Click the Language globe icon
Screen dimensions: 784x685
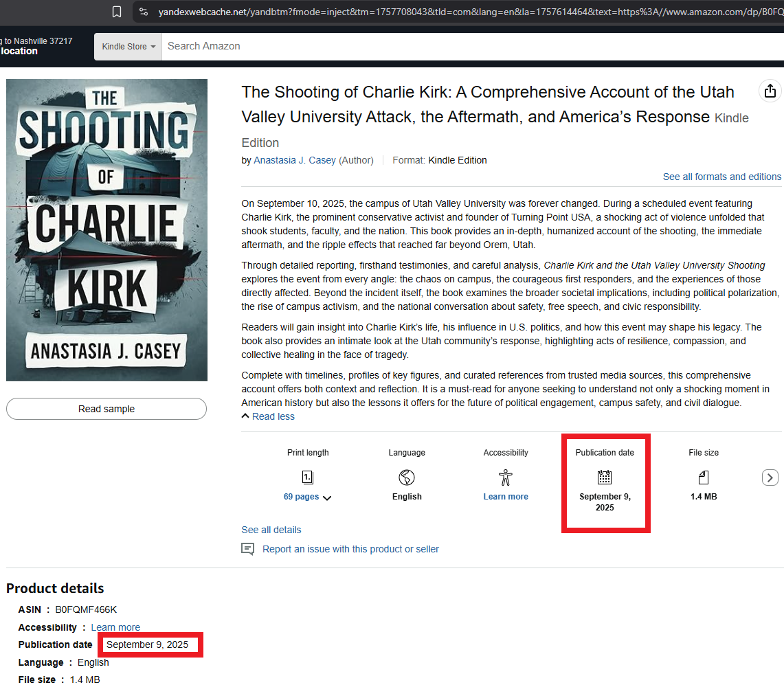tap(407, 478)
